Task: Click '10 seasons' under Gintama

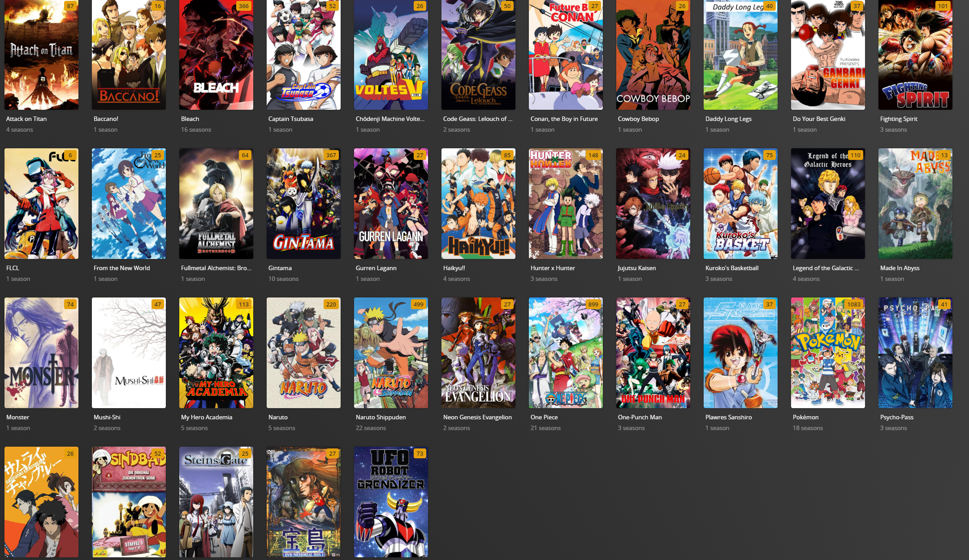Action: [x=283, y=279]
